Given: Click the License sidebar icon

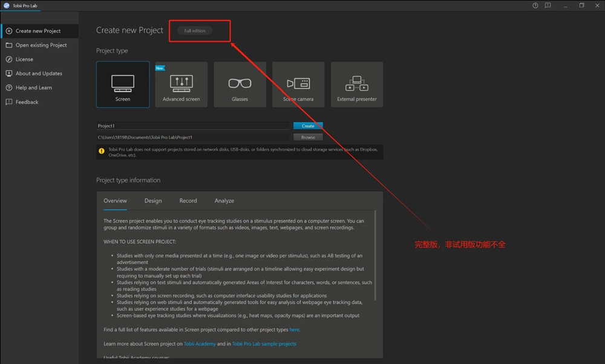Looking at the screenshot, I should pyautogui.click(x=9, y=59).
